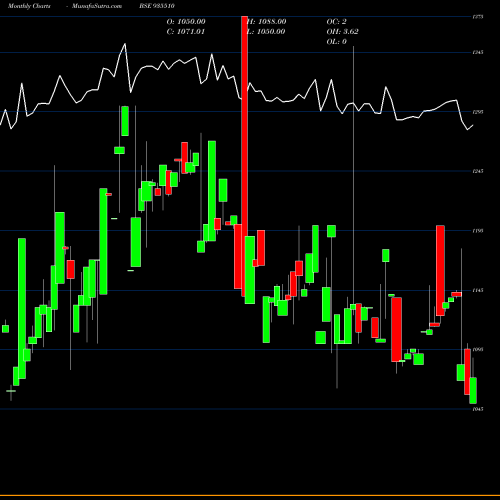Select the close value C: 1071.01
The image size is (500, 500).
[x=186, y=31]
